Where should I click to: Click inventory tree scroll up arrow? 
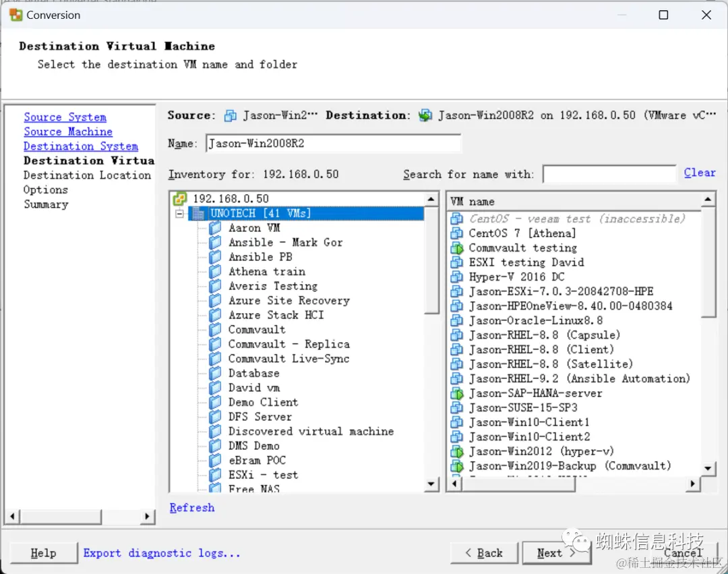click(431, 199)
